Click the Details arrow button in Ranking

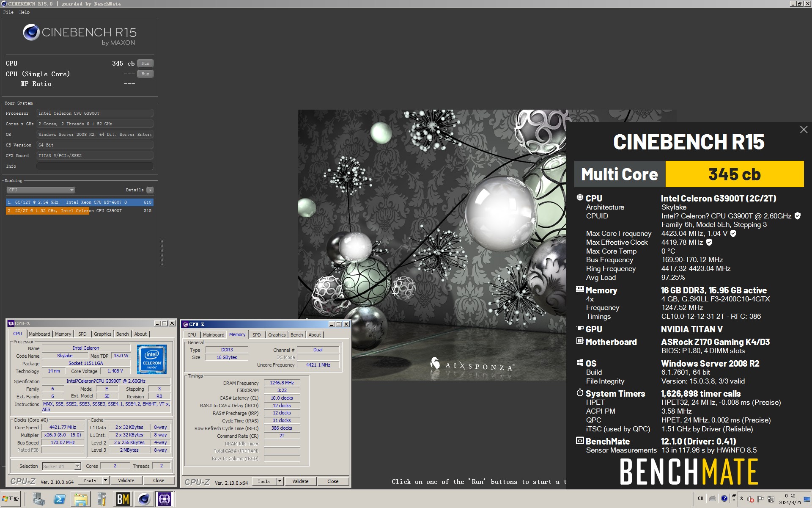(150, 190)
